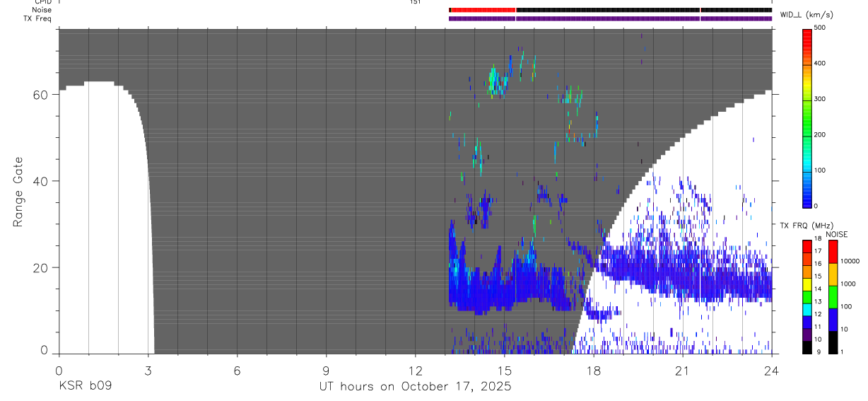Screen dimensions: 868x401
Task: Click the '10000' label on the NOISE scale
Action: (850, 261)
